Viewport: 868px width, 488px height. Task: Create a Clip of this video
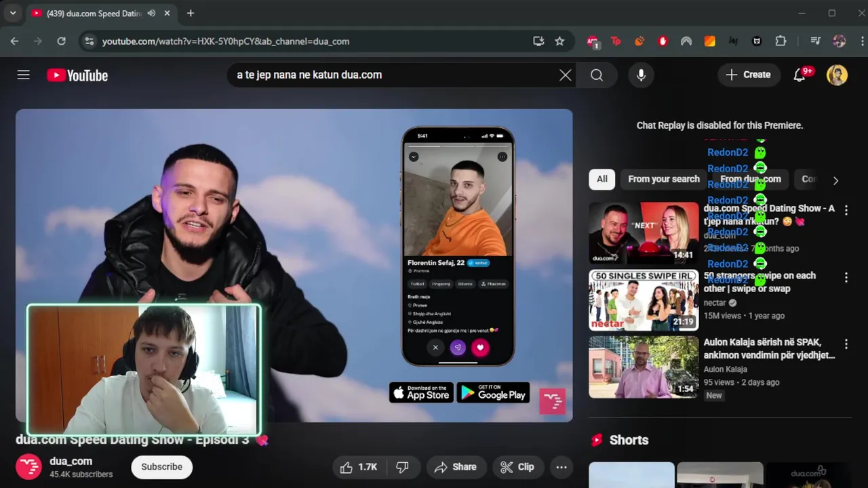tap(517, 467)
